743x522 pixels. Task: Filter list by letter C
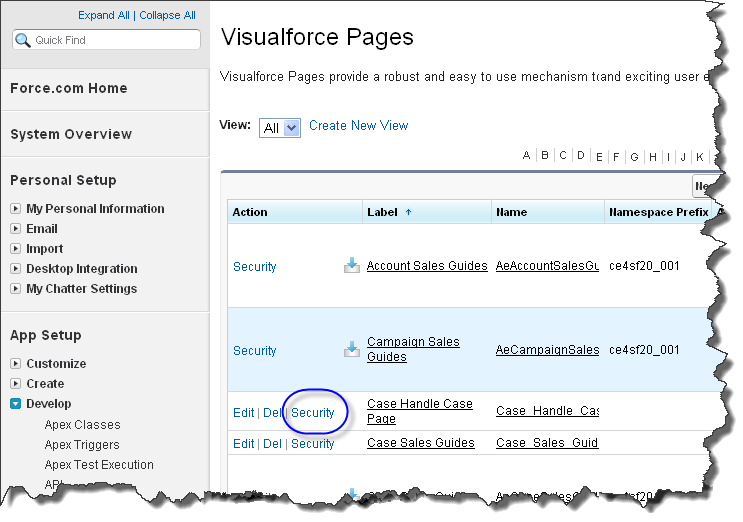563,155
